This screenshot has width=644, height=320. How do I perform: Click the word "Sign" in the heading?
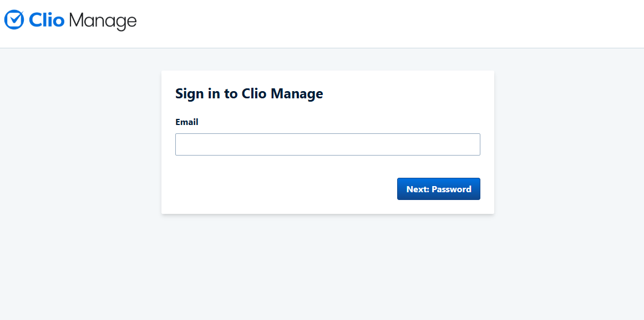190,93
